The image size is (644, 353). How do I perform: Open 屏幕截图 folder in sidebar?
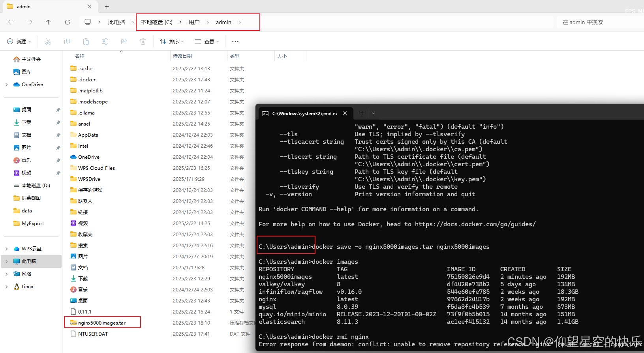(31, 198)
